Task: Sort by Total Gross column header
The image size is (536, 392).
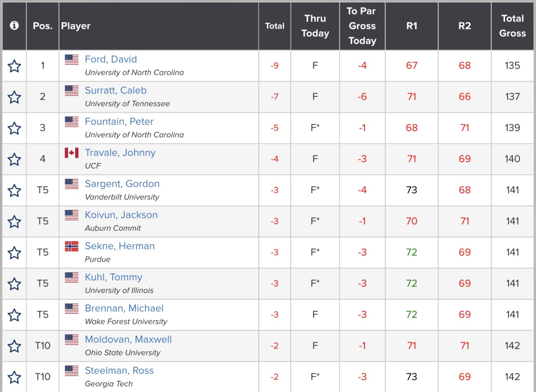Action: 512,26
